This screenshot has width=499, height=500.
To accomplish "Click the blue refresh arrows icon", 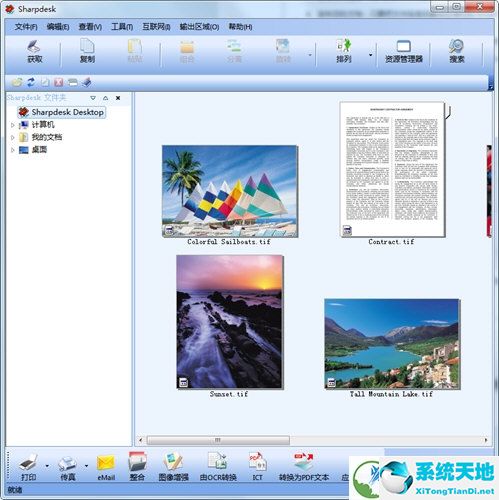I will (x=31, y=82).
